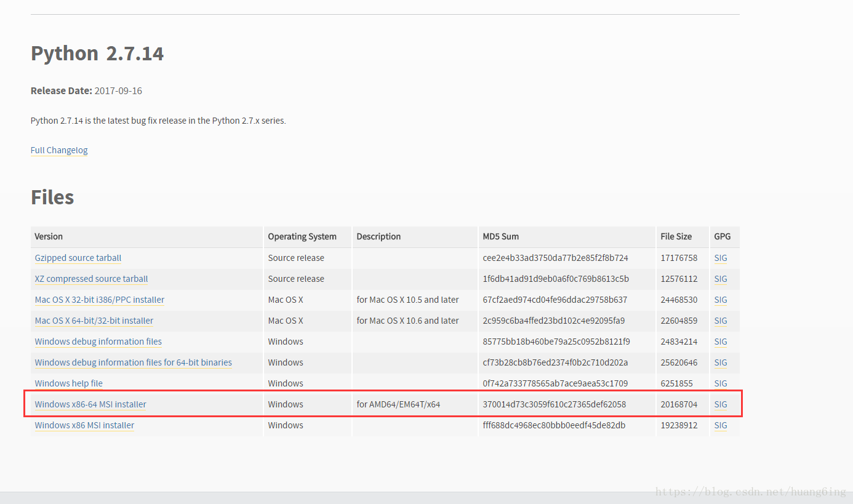Click description 'for Mac OS X 10.5 and later'

pyautogui.click(x=407, y=300)
